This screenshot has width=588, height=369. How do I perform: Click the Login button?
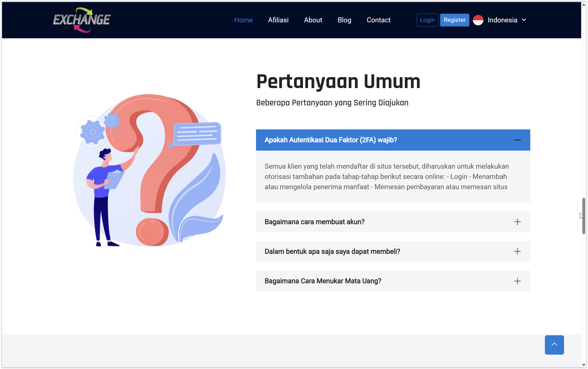pyautogui.click(x=427, y=20)
